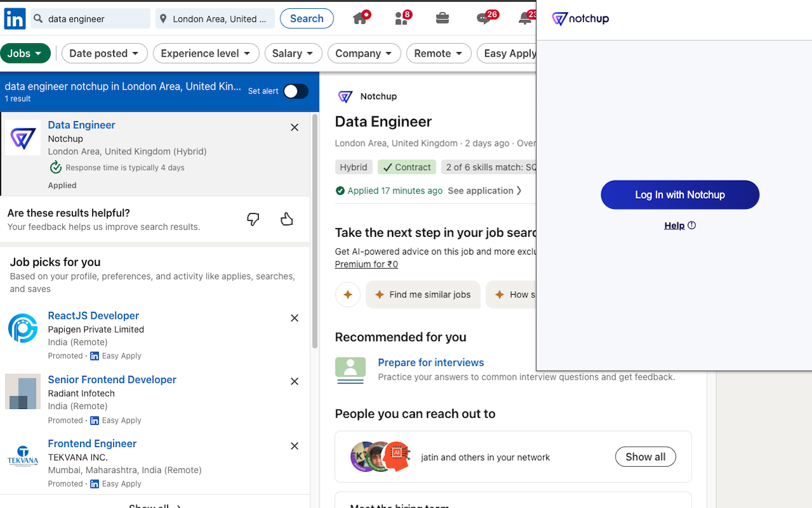Open Prepare for interviews link
The width and height of the screenshot is (812, 508).
[x=431, y=363]
